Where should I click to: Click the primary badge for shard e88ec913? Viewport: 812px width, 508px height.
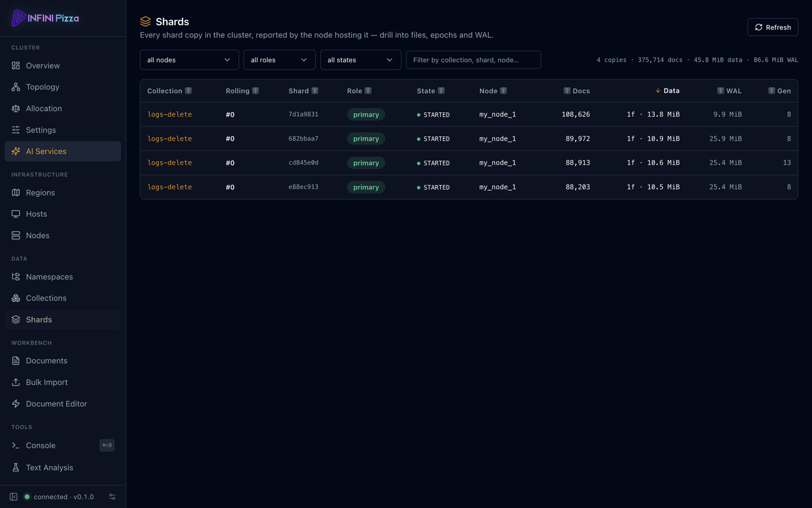click(366, 187)
